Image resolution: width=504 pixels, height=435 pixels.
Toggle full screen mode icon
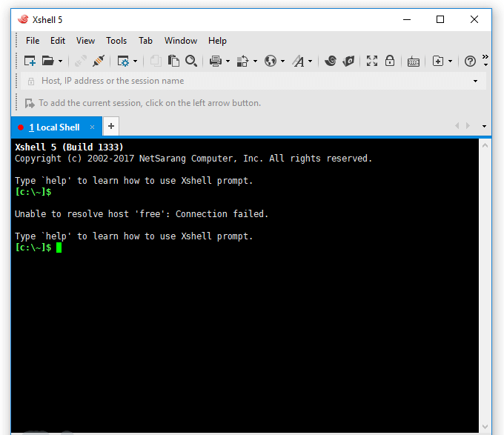372,61
